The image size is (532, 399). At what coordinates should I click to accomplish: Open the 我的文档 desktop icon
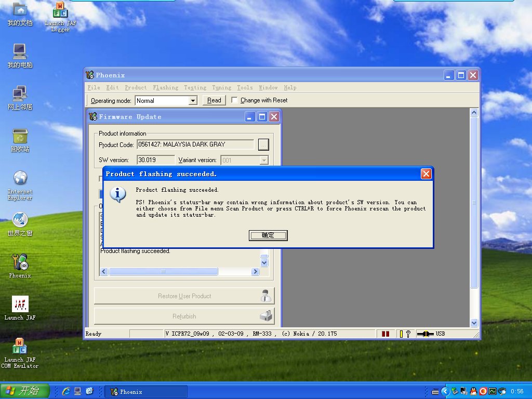[20, 14]
